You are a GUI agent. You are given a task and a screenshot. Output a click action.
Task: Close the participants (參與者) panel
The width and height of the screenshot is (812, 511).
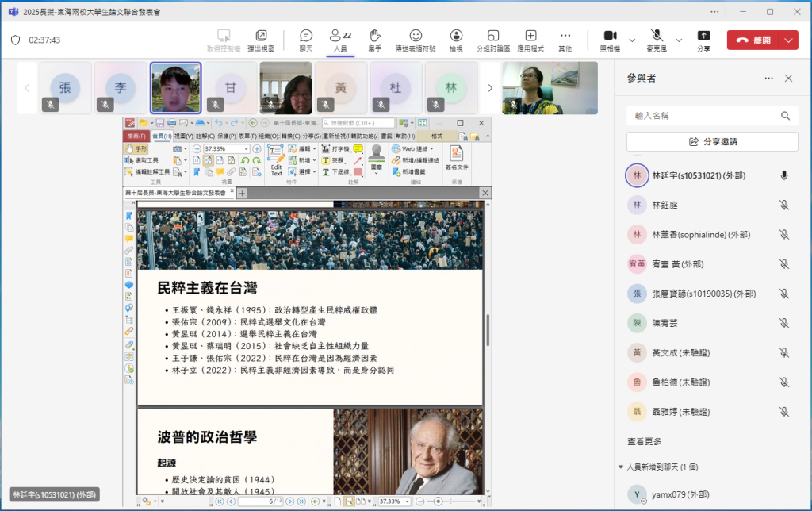(788, 79)
